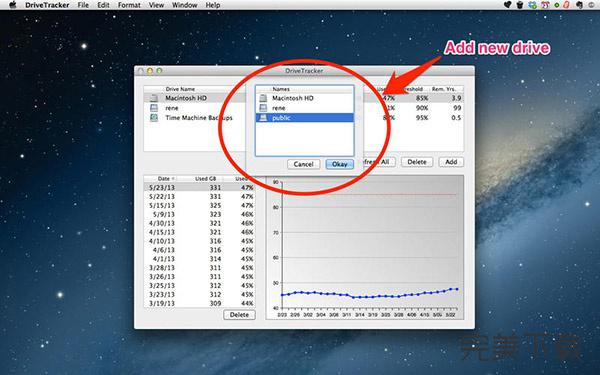This screenshot has height=375, width=600.
Task: Sort the history by Date column header
Action: point(165,179)
